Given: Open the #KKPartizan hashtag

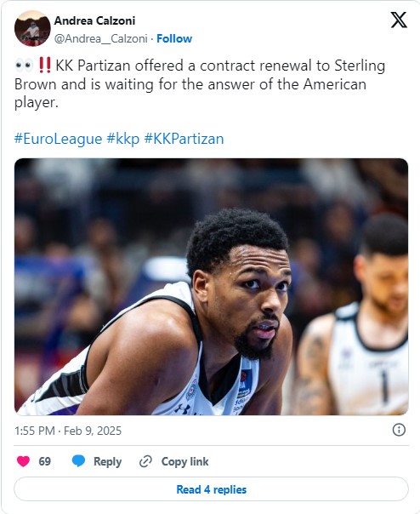Looking at the screenshot, I should click(x=184, y=139).
